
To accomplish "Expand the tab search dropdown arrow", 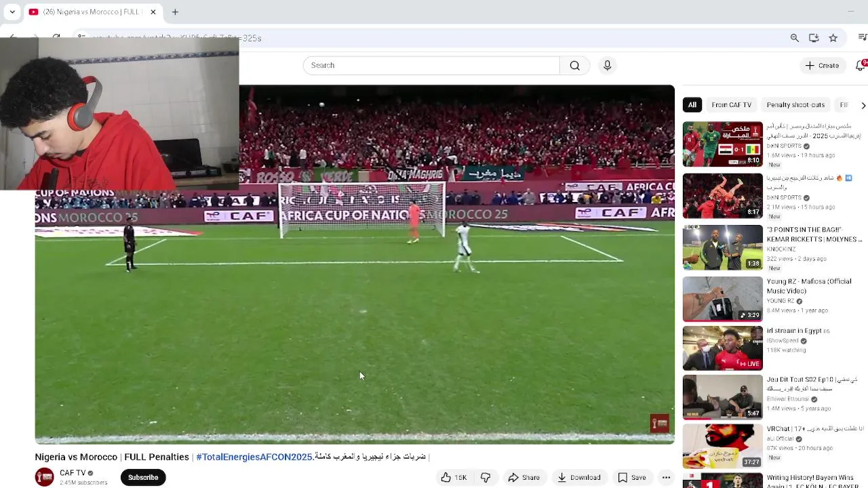I will [x=12, y=12].
